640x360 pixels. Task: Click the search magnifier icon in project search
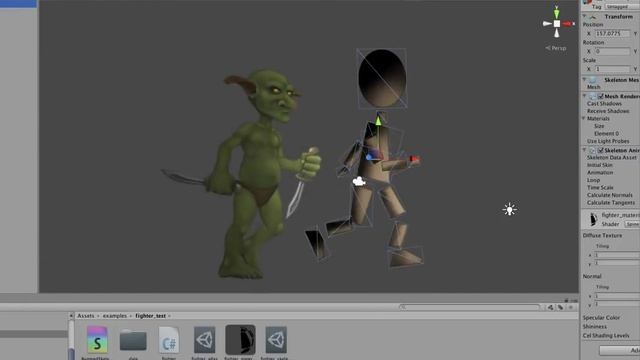click(x=403, y=307)
